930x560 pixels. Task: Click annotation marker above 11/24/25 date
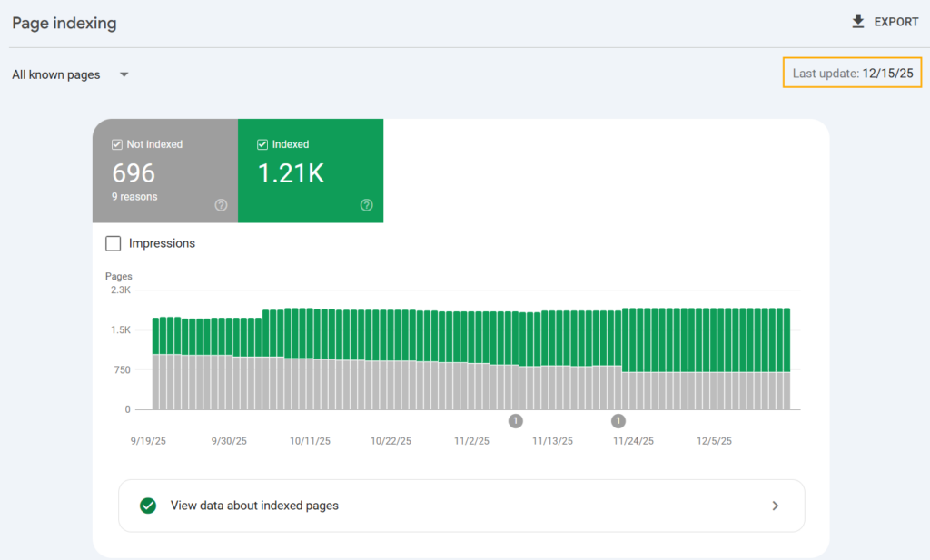point(618,420)
